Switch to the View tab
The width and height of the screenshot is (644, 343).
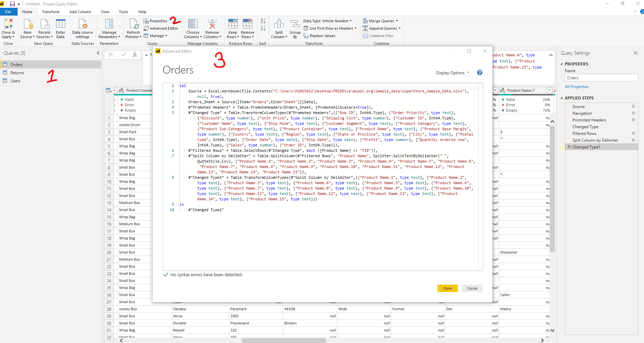105,12
